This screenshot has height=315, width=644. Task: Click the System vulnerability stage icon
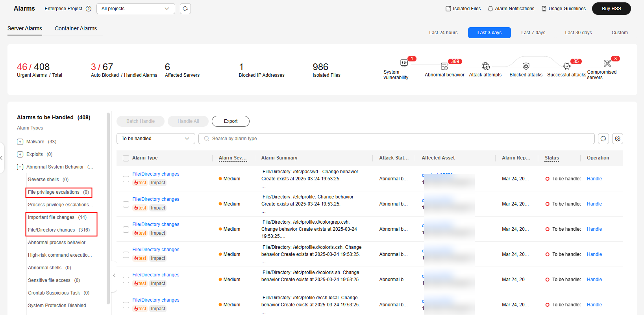[x=404, y=63]
